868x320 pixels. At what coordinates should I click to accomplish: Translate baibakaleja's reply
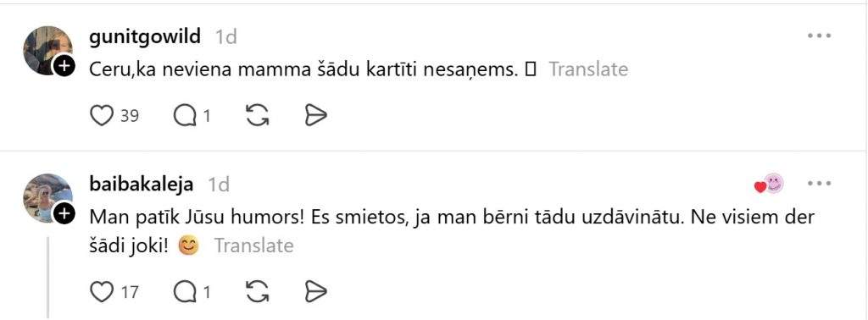coord(253,246)
